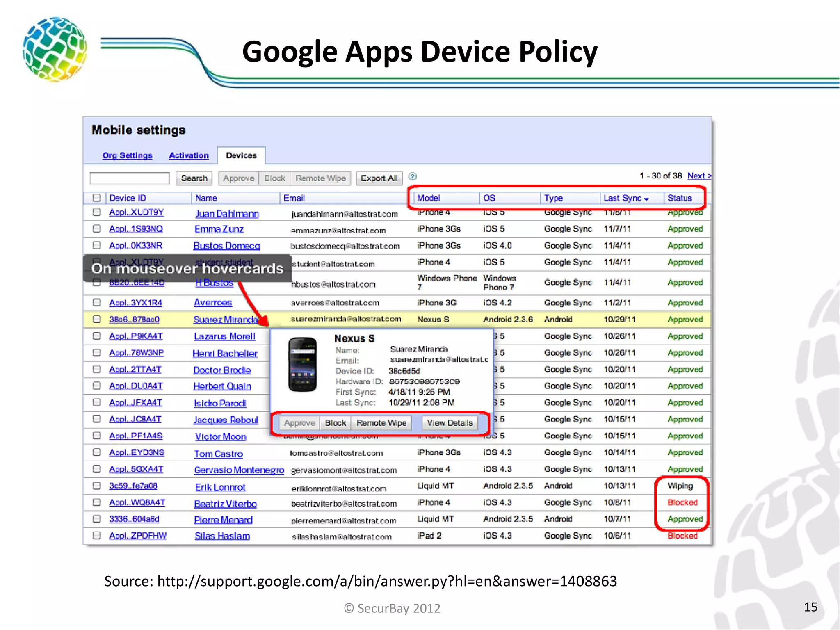The image size is (840, 630).
Task: Sort by the Model column header
Action: [x=428, y=198]
